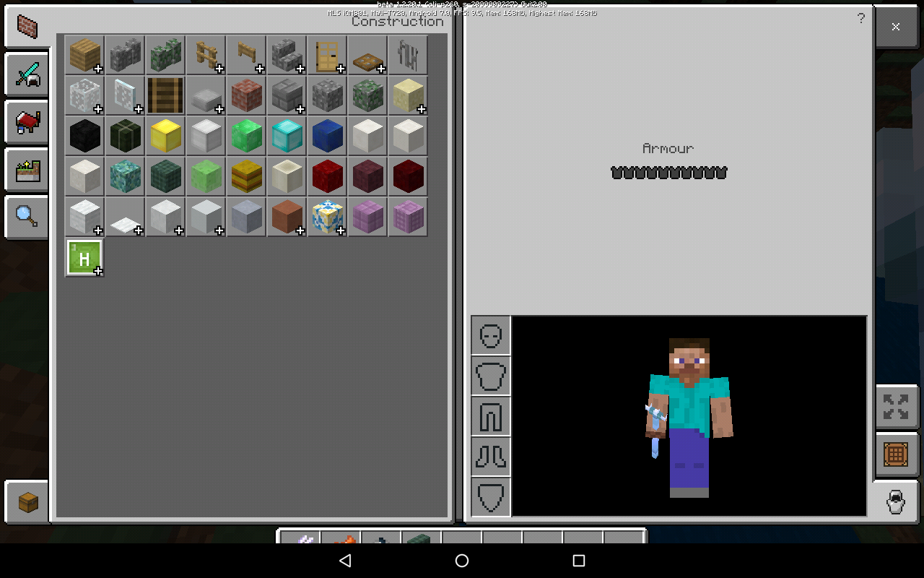Pick the block of gold
924x578 pixels.
click(166, 136)
